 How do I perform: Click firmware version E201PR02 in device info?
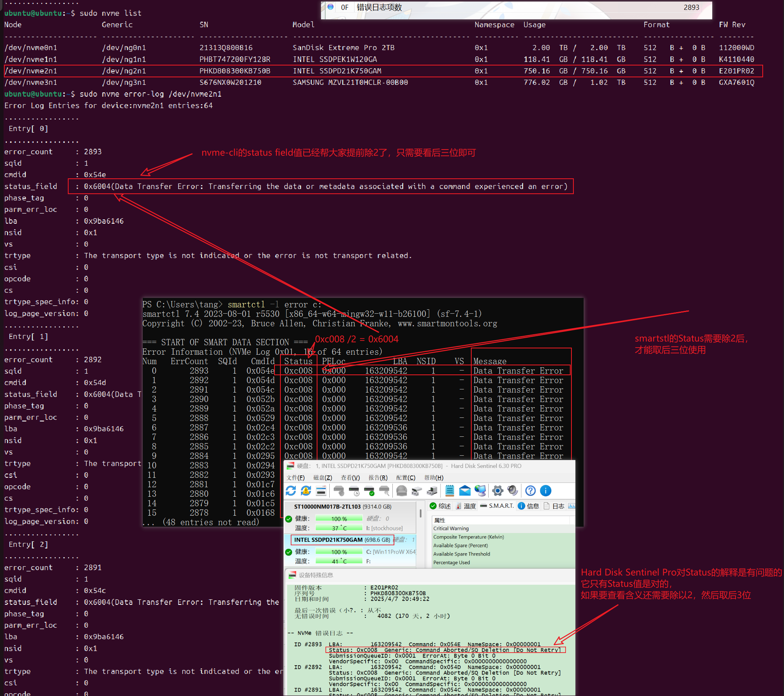click(384, 587)
